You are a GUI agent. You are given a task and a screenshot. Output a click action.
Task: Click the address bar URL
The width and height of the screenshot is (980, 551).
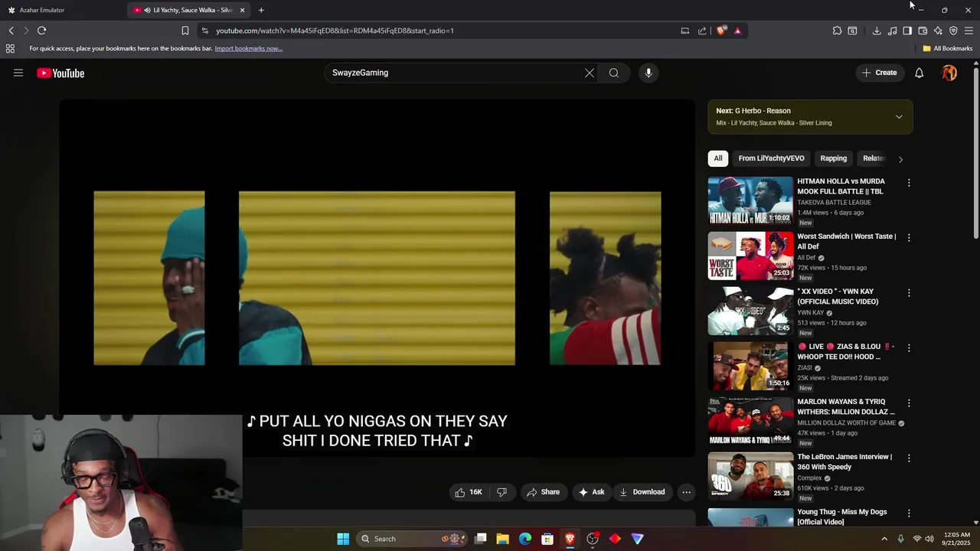coord(335,31)
